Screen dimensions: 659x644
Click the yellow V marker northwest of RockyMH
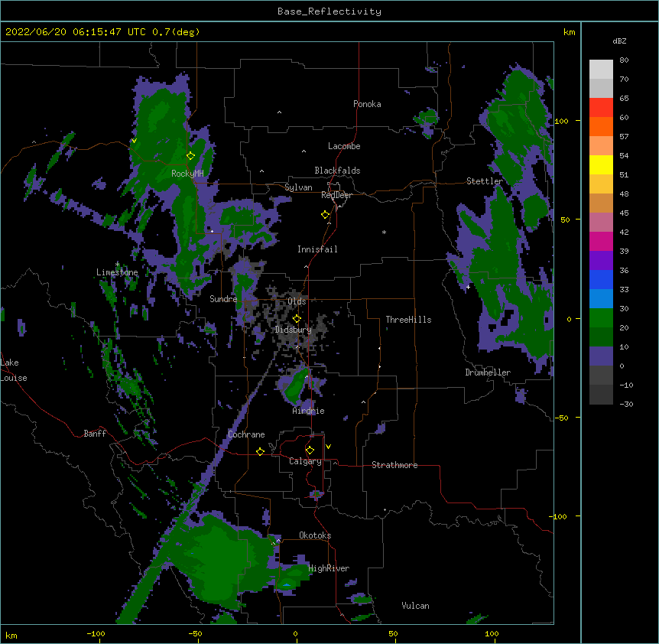tap(134, 141)
